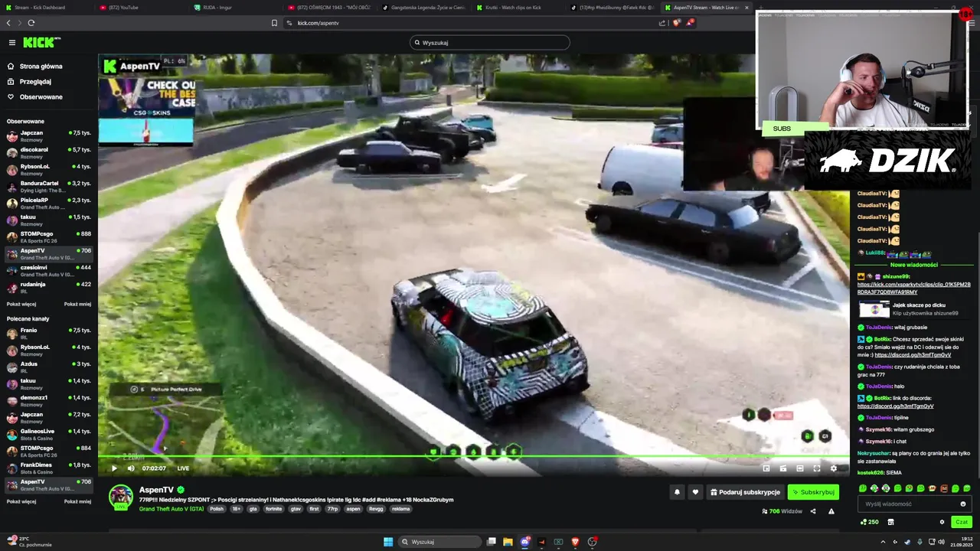Viewport: 980px width, 551px height.
Task: Toggle notification bell for AspenTV
Action: 677,492
